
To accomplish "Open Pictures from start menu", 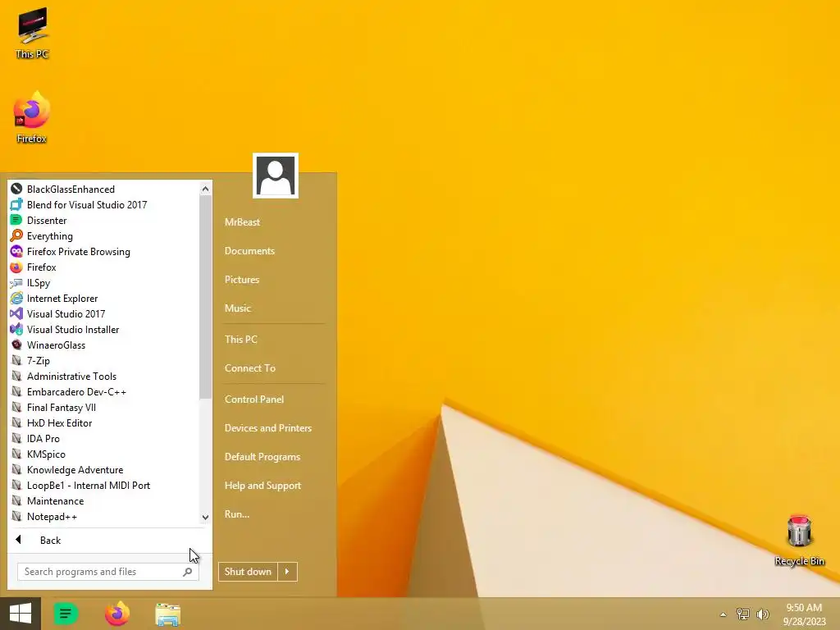I will point(242,279).
